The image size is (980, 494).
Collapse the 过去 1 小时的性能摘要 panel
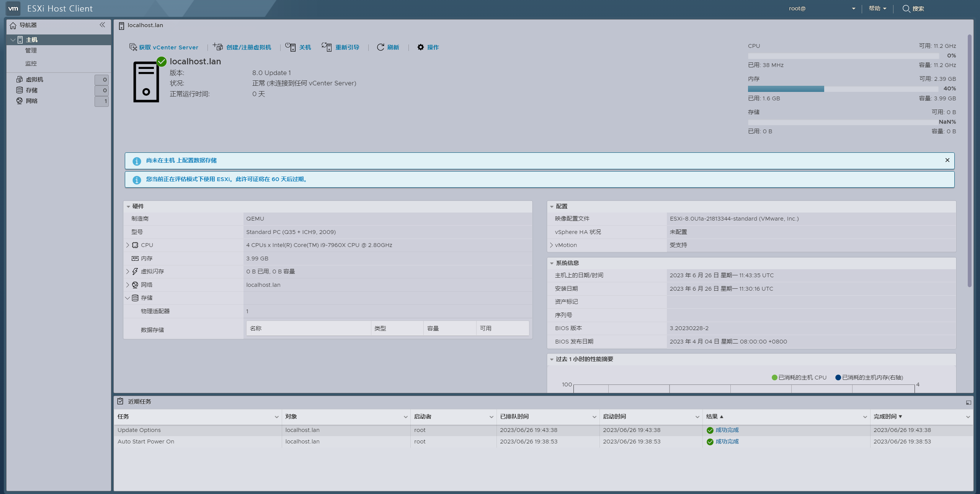(552, 359)
